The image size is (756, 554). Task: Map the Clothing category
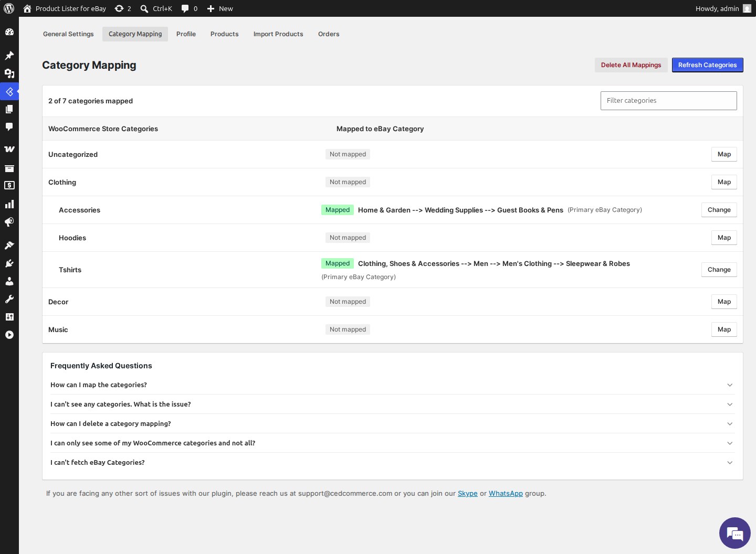[x=724, y=182]
